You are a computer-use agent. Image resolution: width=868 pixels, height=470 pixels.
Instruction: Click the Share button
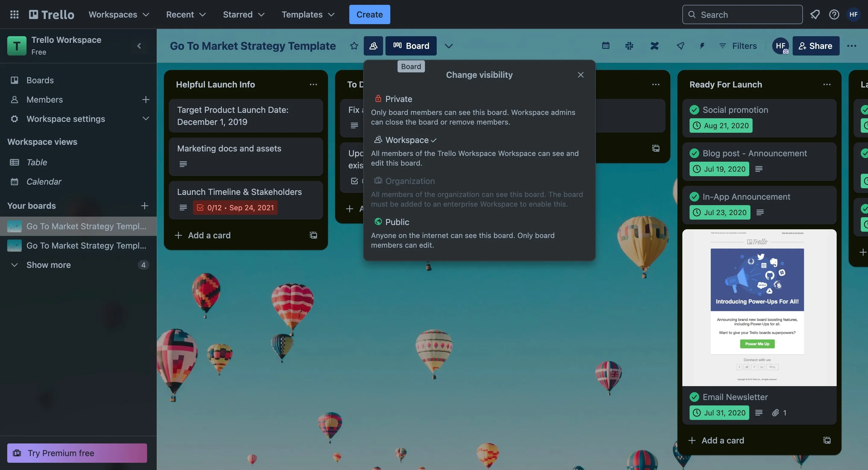click(816, 46)
